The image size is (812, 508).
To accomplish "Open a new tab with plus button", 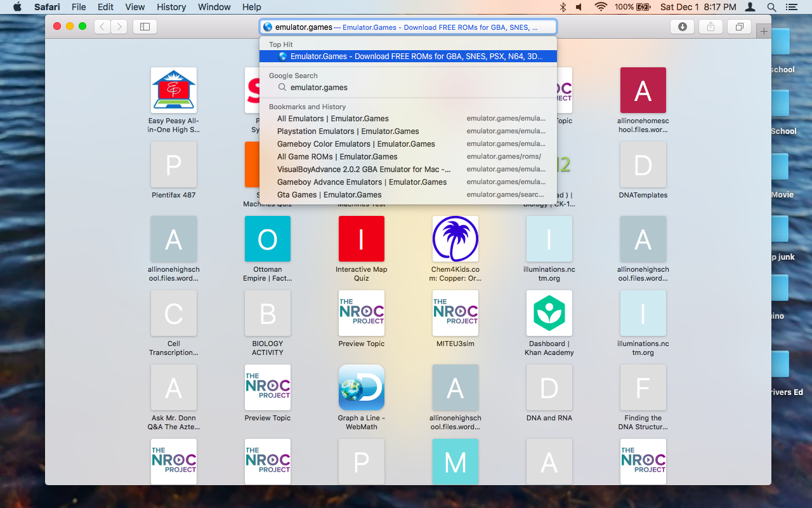I will pyautogui.click(x=764, y=31).
